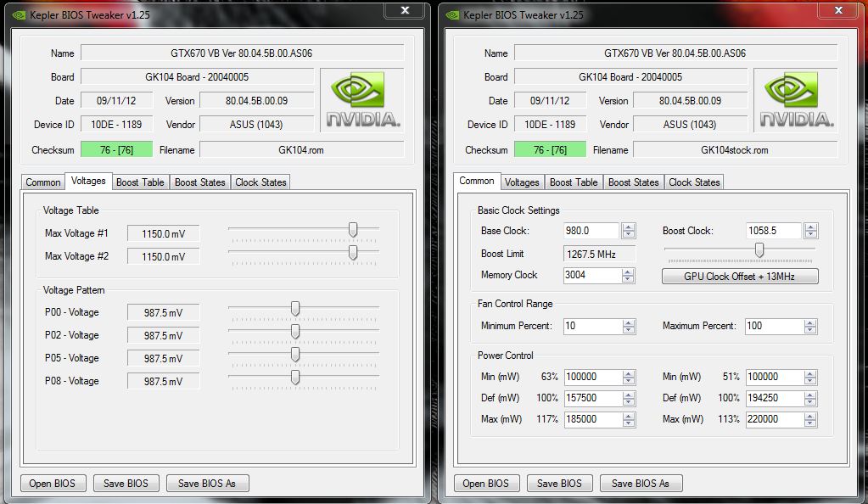Select the Voltages tab in left window
This screenshot has width=868, height=504.
click(88, 181)
